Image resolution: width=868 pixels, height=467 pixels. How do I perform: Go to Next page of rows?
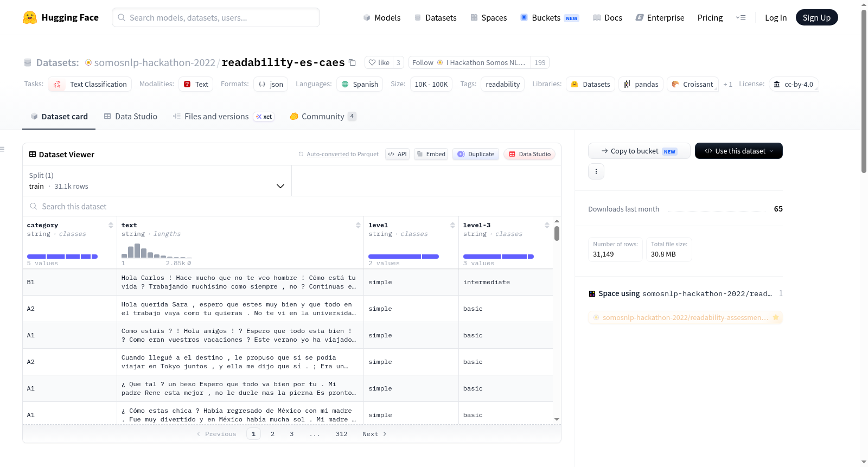tap(374, 434)
